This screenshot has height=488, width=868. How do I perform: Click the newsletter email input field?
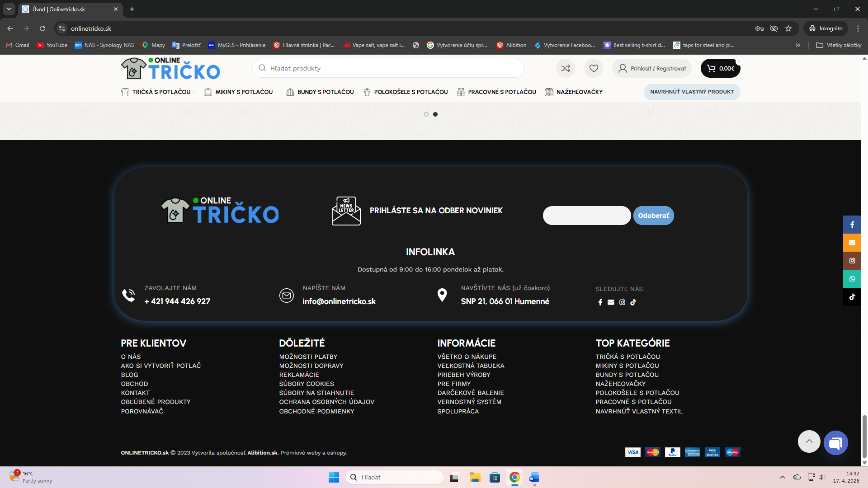[586, 216]
